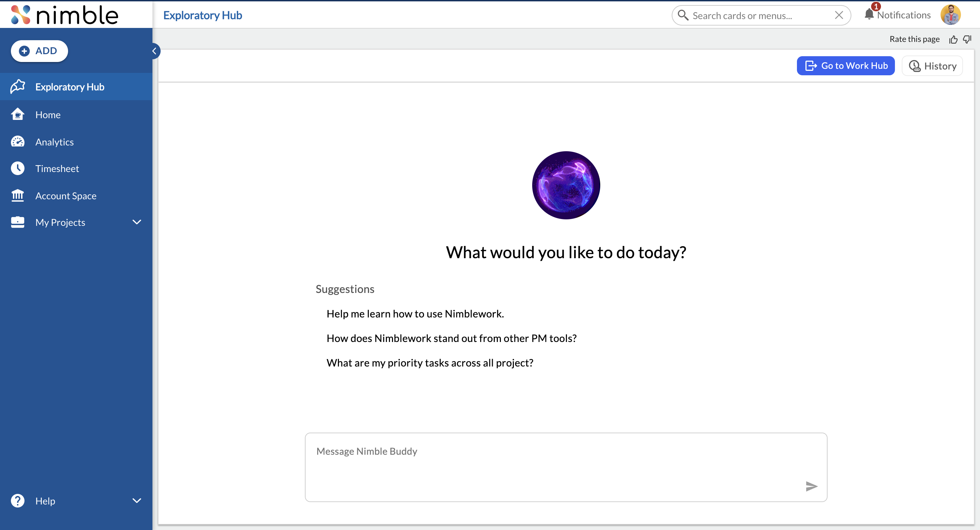Expand the Help section

[136, 501]
